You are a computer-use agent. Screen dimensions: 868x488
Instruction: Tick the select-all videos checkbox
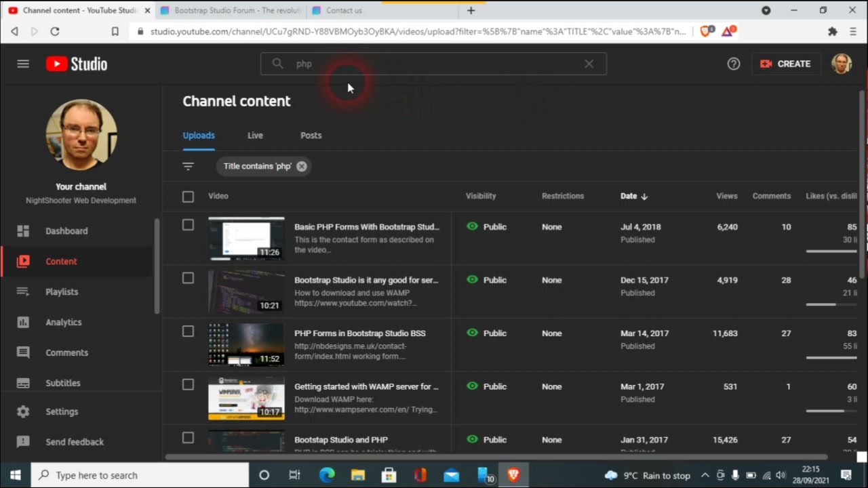coord(188,197)
